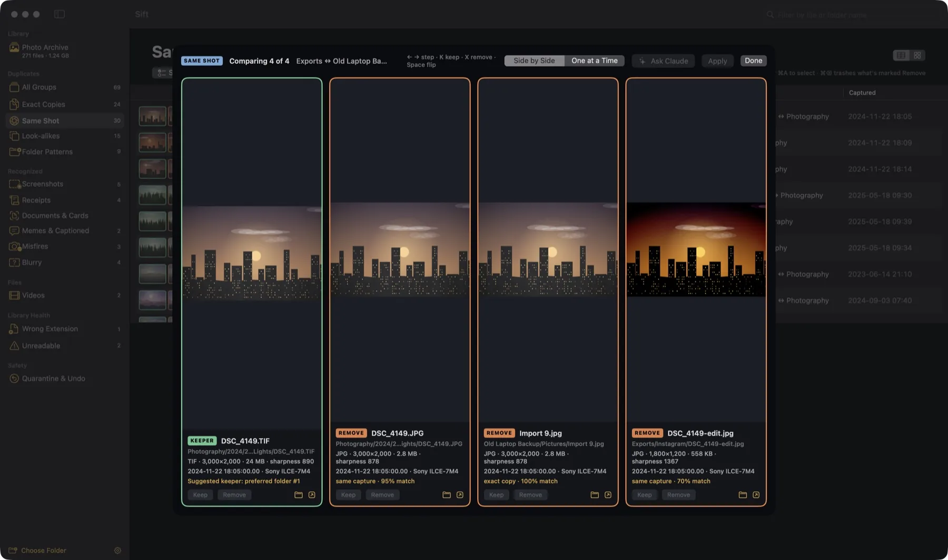Screen dimensions: 948x560
Task: Reveal DSC_4149.TIF in folder icon
Action: (x=299, y=495)
